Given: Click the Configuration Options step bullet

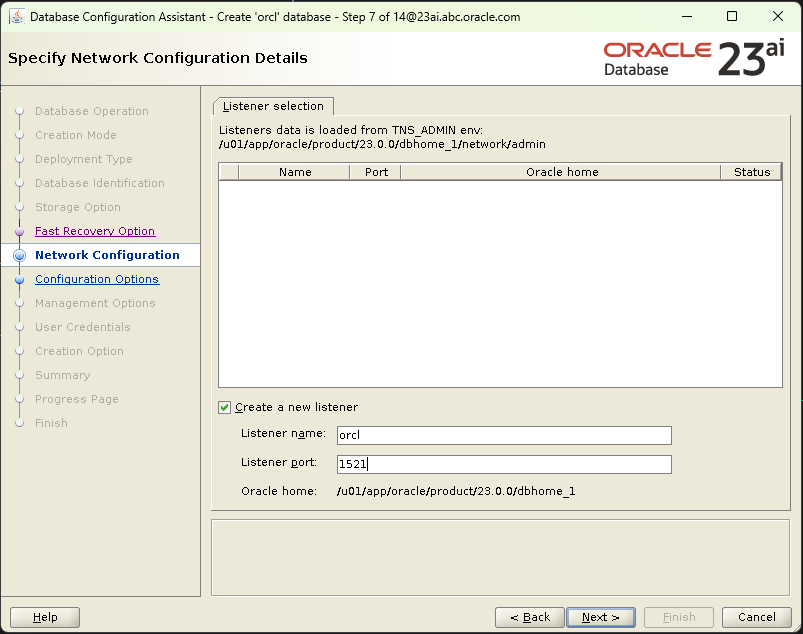Looking at the screenshot, I should pyautogui.click(x=20, y=279).
